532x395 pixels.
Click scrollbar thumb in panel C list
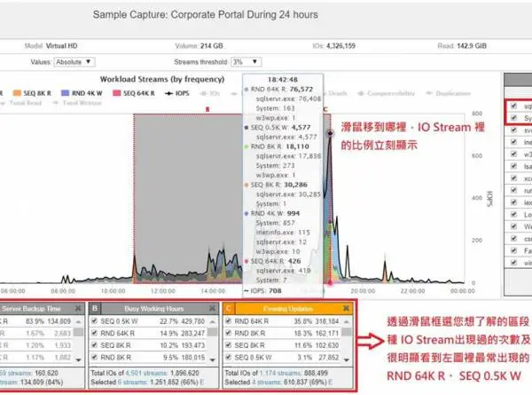347,331
